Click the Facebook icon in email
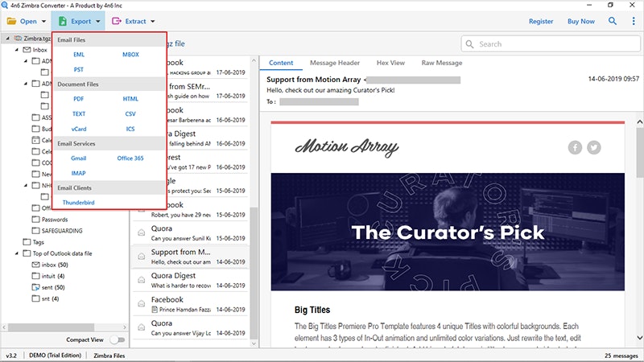 coord(575,147)
